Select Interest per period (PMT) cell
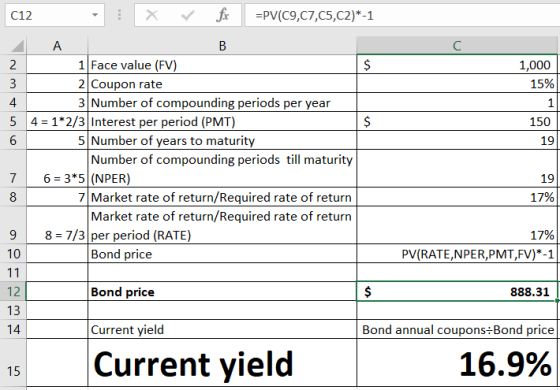 click(222, 121)
